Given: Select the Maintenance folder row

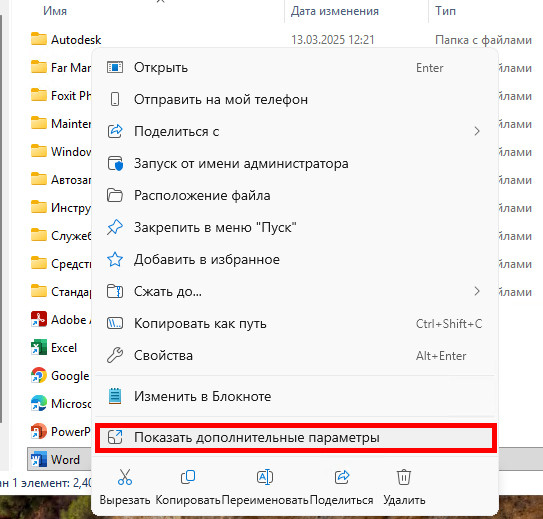Looking at the screenshot, I should (x=61, y=124).
